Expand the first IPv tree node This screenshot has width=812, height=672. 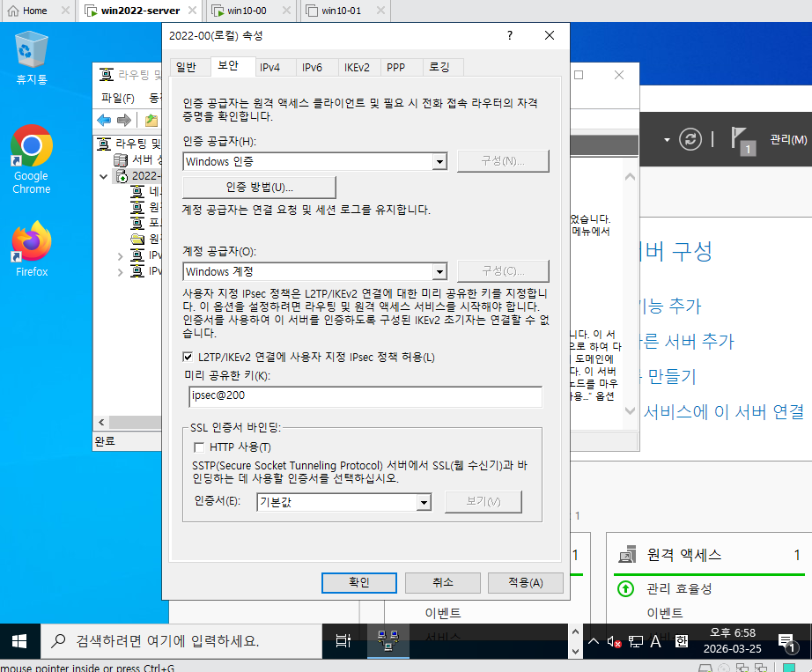[120, 255]
